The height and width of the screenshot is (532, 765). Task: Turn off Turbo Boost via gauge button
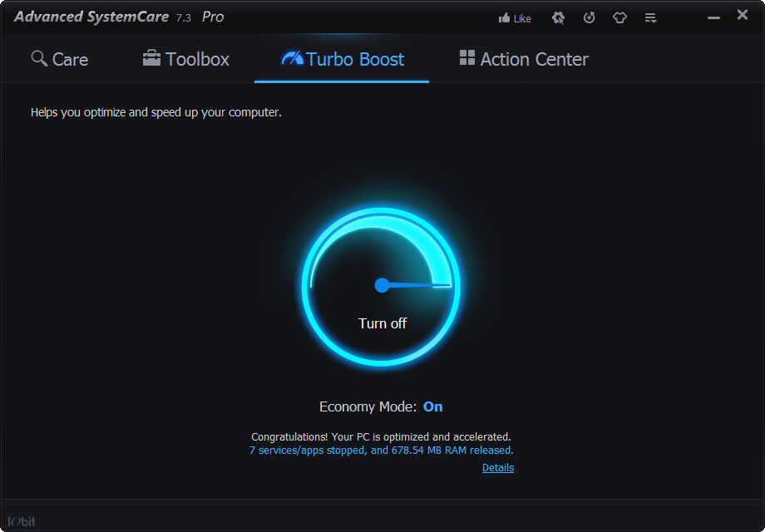(x=382, y=287)
